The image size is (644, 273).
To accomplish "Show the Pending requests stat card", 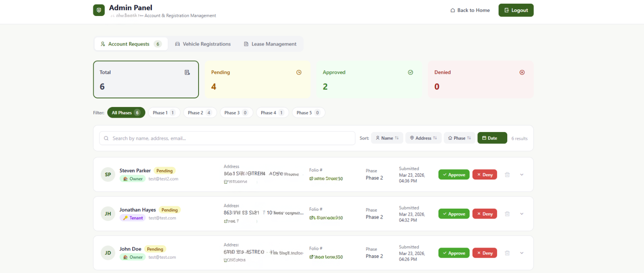I will [257, 79].
